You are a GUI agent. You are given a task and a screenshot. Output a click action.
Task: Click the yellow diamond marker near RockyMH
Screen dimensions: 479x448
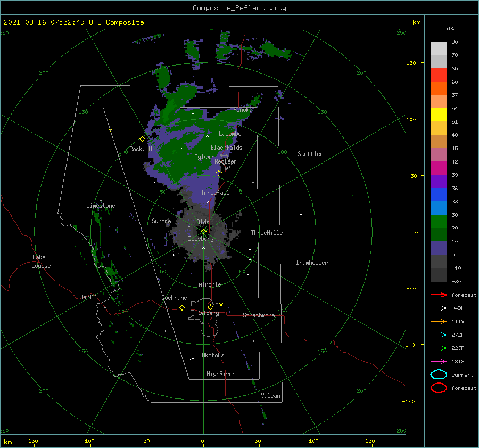click(142, 139)
